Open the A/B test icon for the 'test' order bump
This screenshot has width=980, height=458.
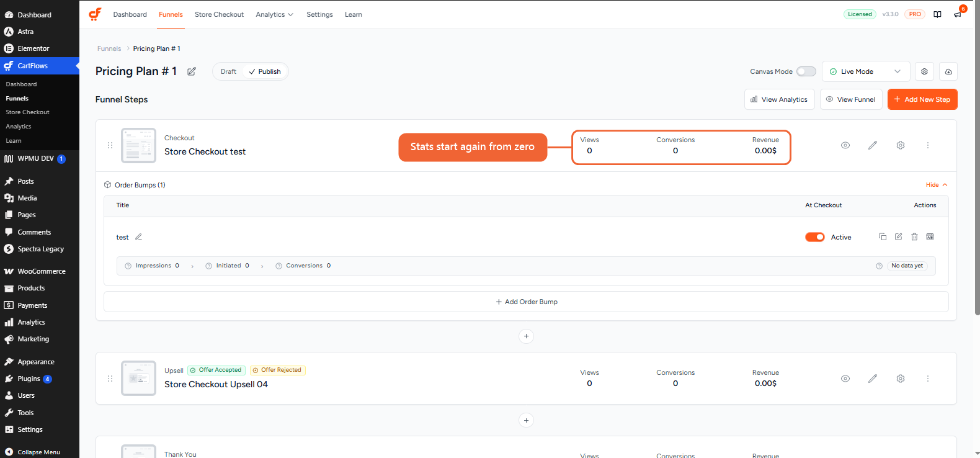pyautogui.click(x=930, y=236)
